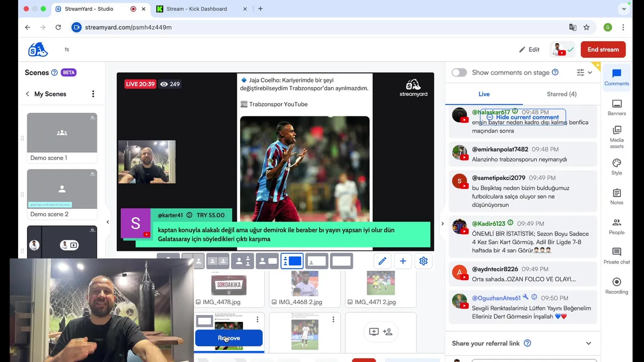Screen dimensions: 644x362
Task: Open options menu of the selected media card
Action: click(x=257, y=320)
